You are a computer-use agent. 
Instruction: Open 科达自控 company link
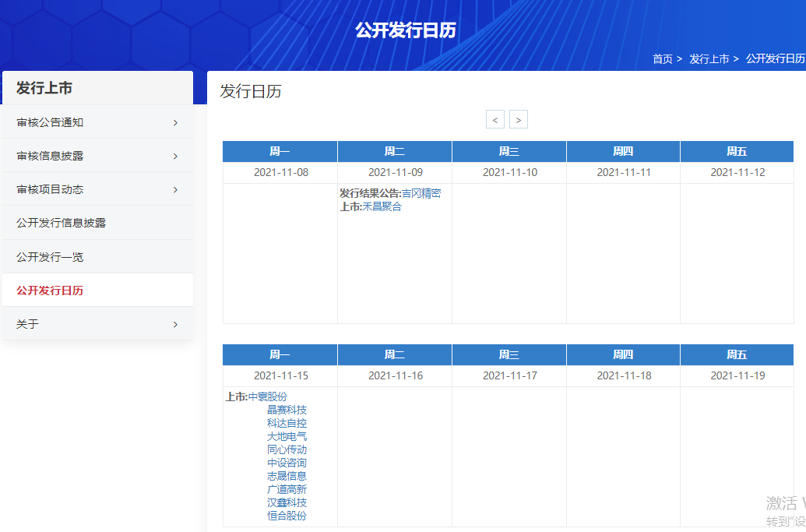click(x=287, y=423)
